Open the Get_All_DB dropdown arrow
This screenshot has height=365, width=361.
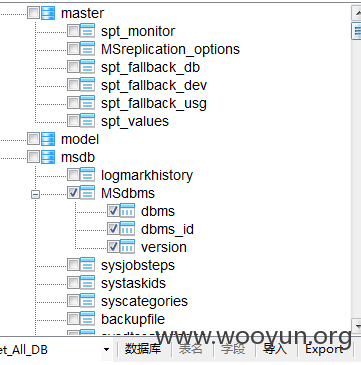pyautogui.click(x=106, y=350)
